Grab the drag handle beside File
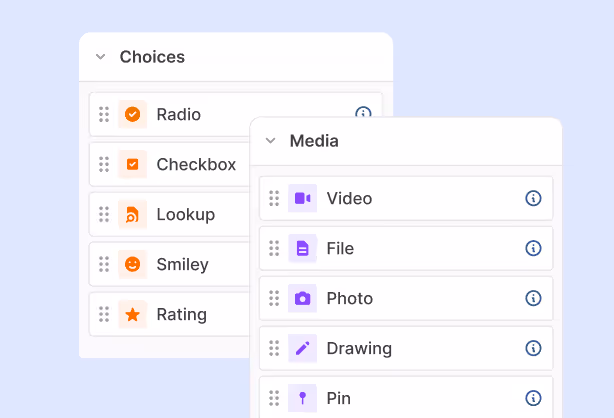This screenshot has height=418, width=614. [274, 248]
